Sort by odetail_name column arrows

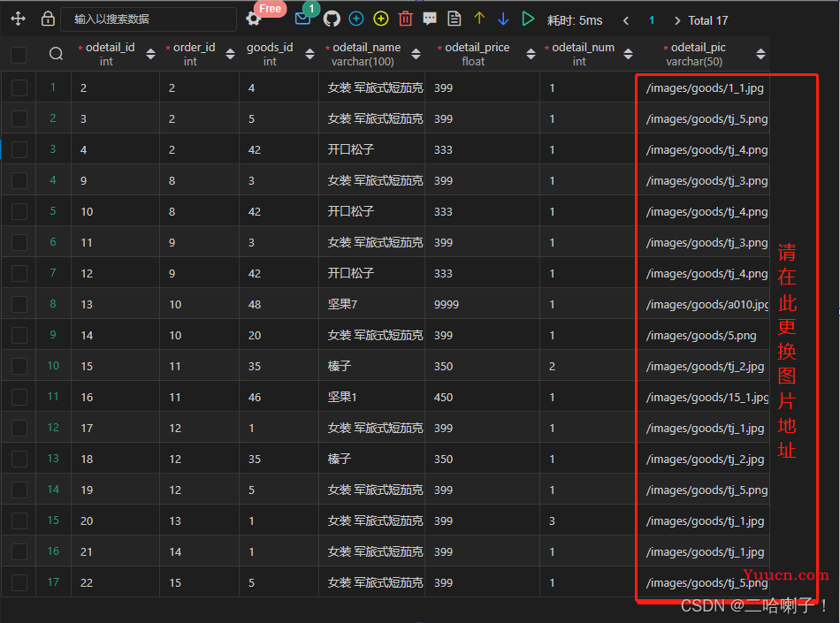(416, 54)
